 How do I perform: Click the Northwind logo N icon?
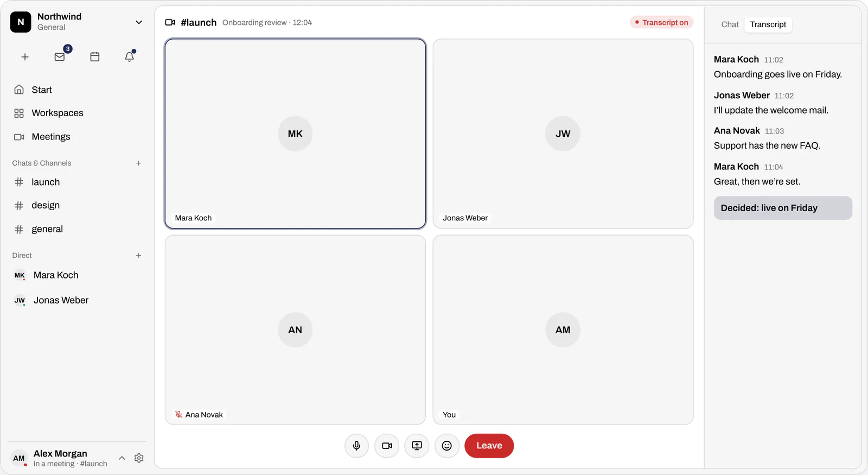pos(21,22)
